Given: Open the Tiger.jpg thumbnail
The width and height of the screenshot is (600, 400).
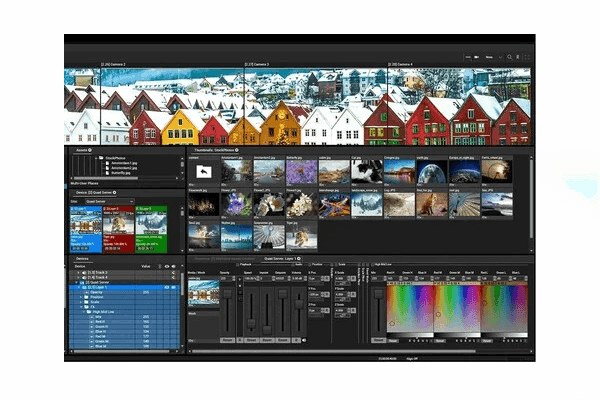Looking at the screenshot, I should coord(302,235).
